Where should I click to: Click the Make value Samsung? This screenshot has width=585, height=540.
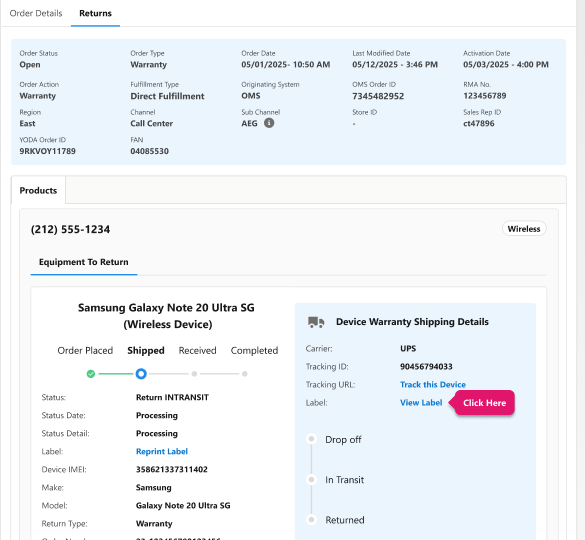coord(153,487)
